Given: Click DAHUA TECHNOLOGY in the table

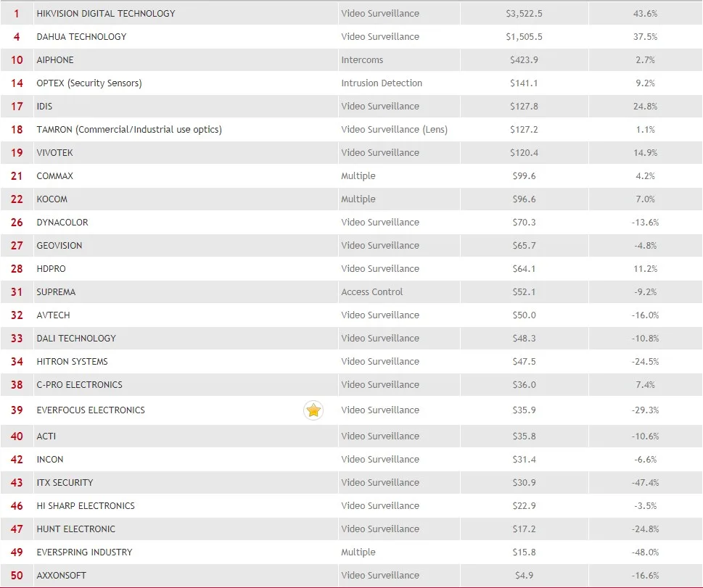Looking at the screenshot, I should pos(81,37).
